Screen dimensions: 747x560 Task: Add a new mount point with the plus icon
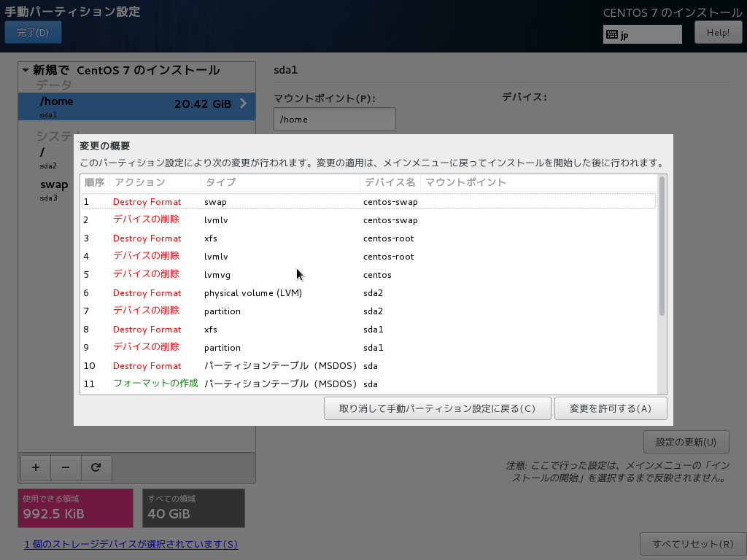point(35,467)
